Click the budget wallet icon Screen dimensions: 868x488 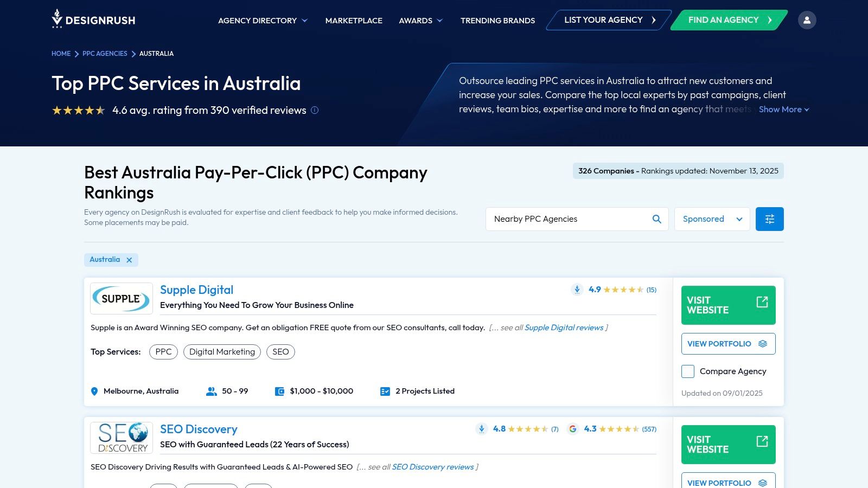[x=280, y=391]
